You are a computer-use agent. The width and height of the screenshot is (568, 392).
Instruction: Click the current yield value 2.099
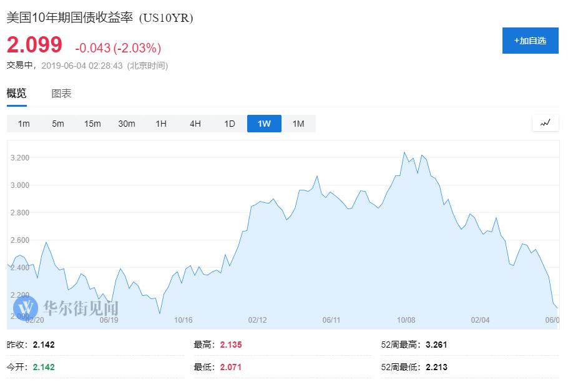pyautogui.click(x=34, y=45)
